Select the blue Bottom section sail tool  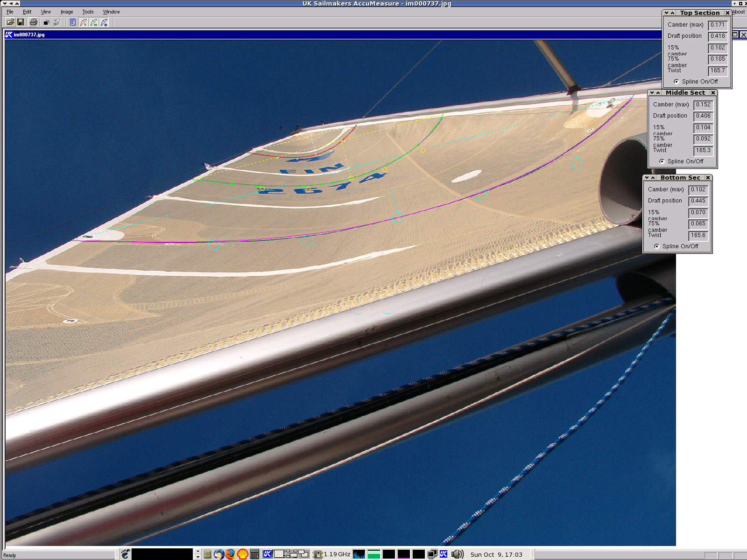tap(104, 22)
